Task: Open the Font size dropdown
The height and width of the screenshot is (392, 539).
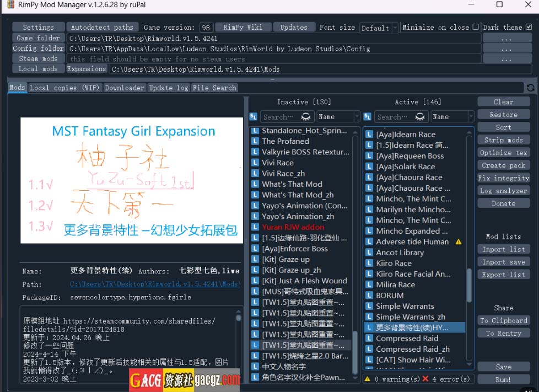Action: coord(379,28)
